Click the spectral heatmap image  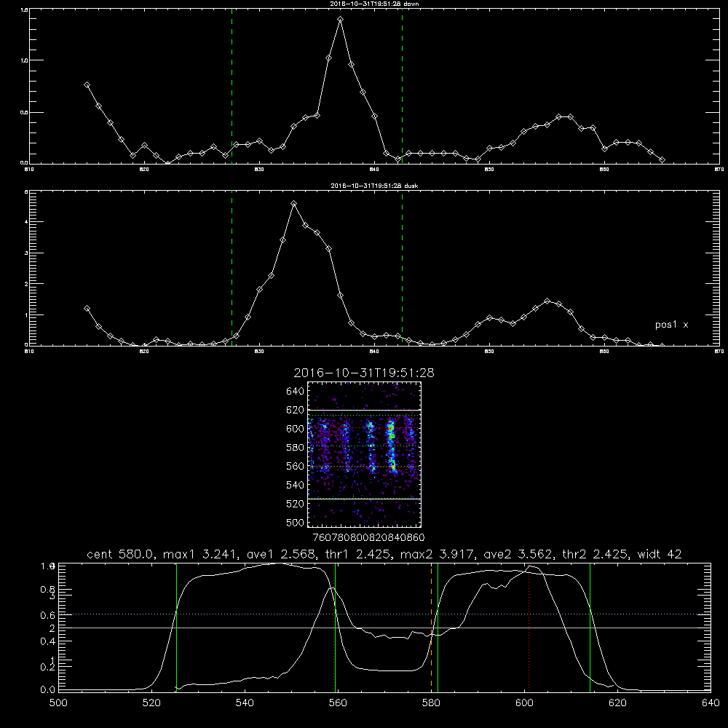click(x=364, y=454)
